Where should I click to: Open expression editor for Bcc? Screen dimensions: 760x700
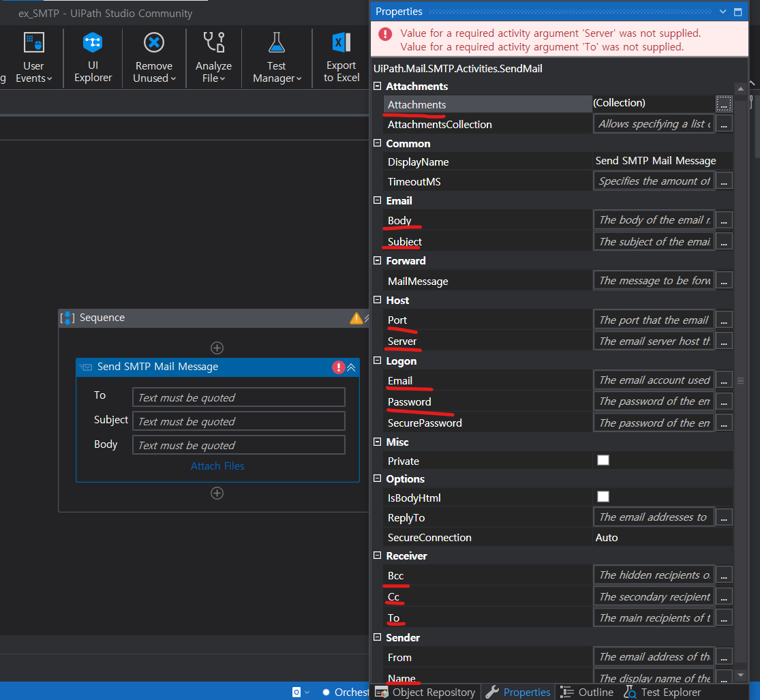point(724,575)
